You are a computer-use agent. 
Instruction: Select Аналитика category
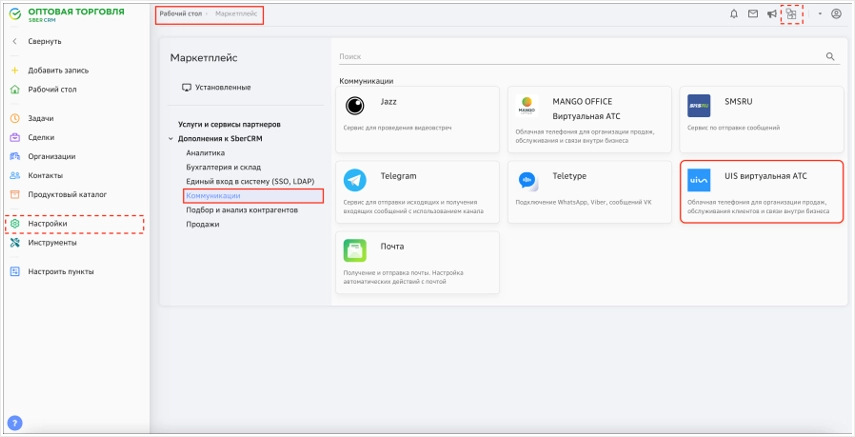205,153
